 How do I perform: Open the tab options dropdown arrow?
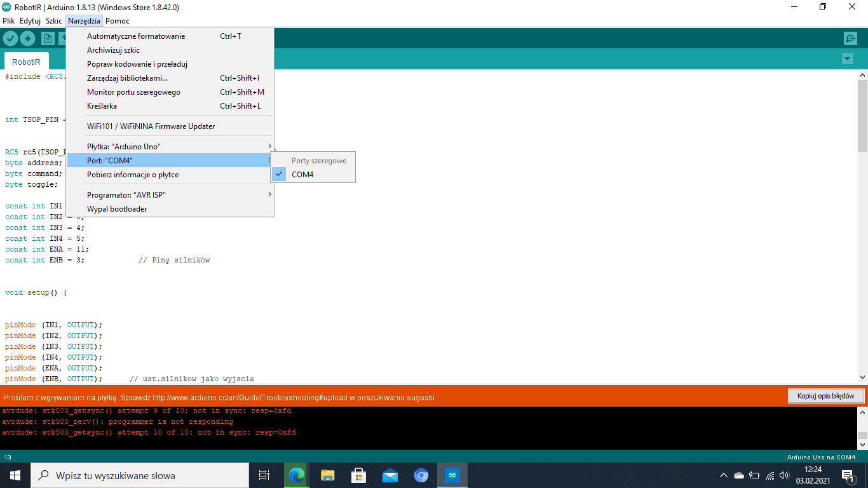click(x=846, y=59)
